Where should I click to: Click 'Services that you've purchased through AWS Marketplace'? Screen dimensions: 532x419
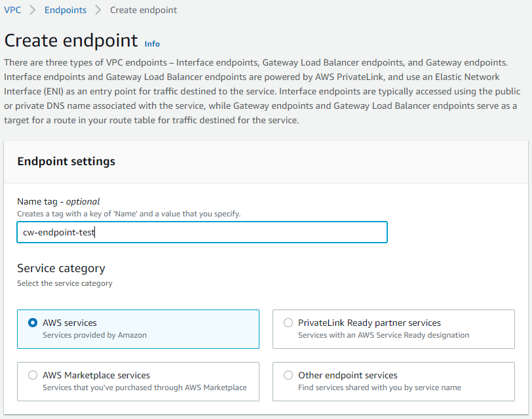(x=145, y=388)
